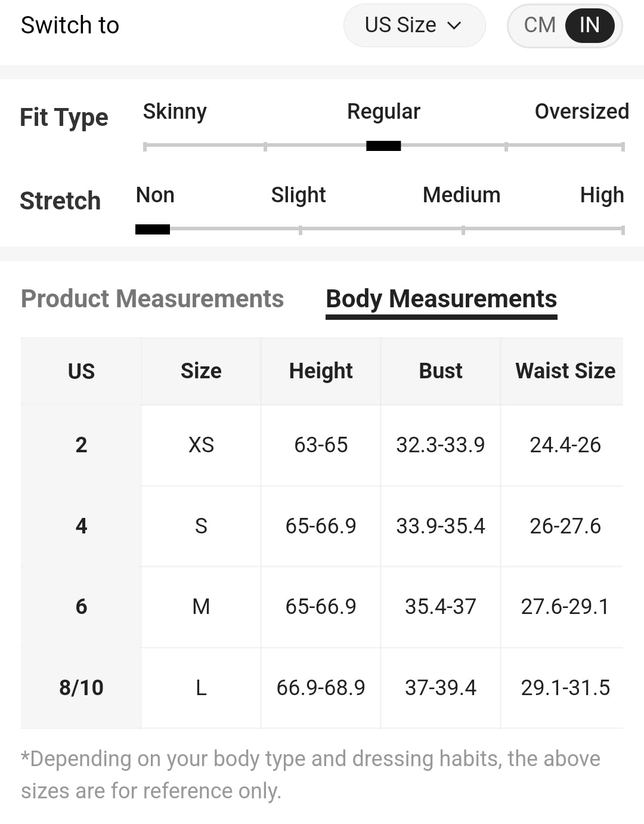This screenshot has height=824, width=644.
Task: Click the Oversized fit label
Action: (x=581, y=112)
